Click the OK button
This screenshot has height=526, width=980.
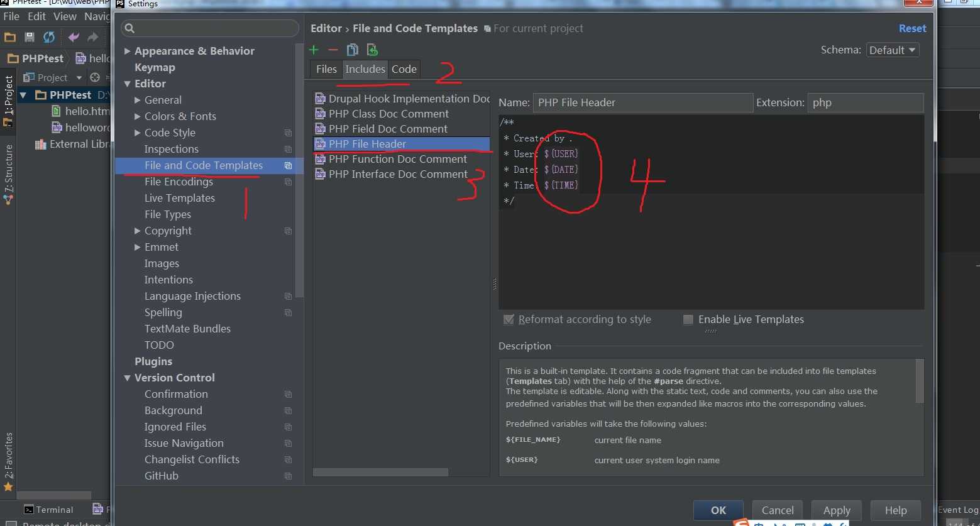click(718, 510)
